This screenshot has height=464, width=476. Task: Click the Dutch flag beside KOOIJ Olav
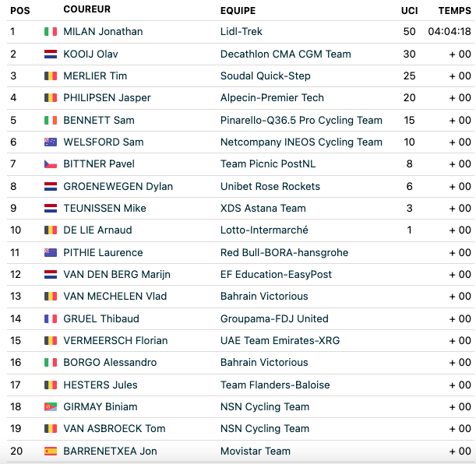pyautogui.click(x=51, y=54)
